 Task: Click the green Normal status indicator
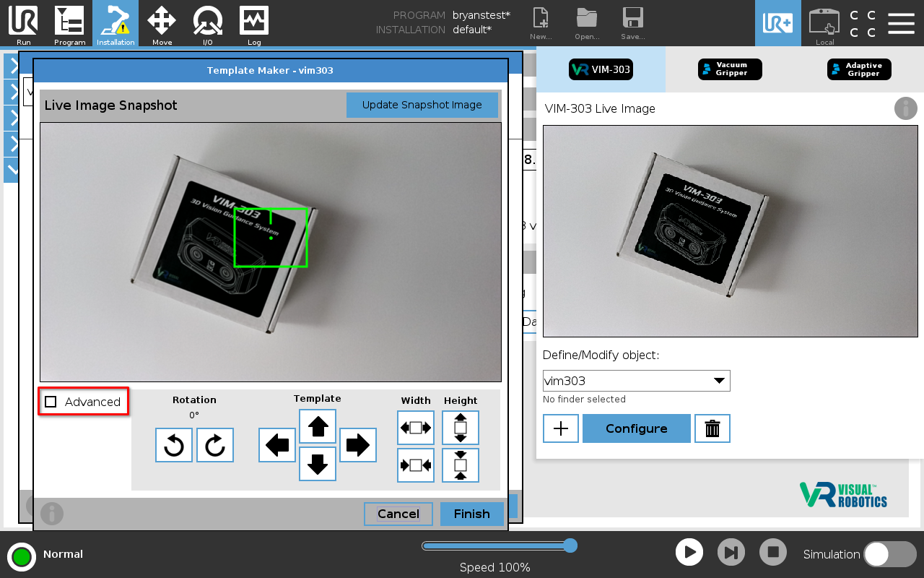[22, 556]
